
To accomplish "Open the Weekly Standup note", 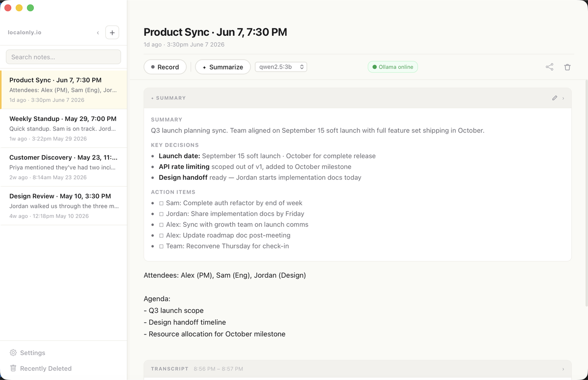I will click(64, 128).
